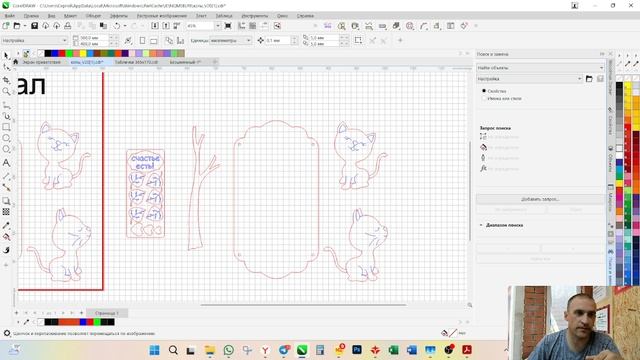Launch CorelDRAW from the Windows taskbar
This screenshot has width=640, height=360.
coord(302,350)
